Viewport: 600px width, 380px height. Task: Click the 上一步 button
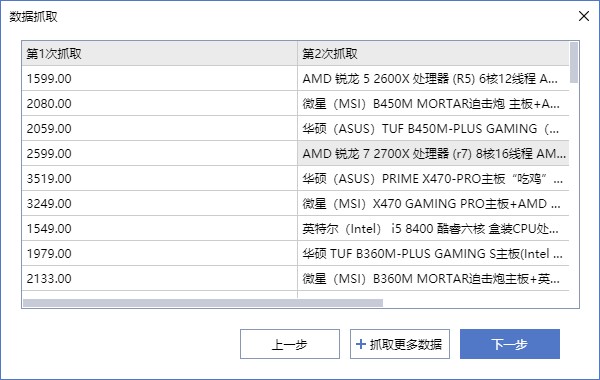tap(290, 344)
